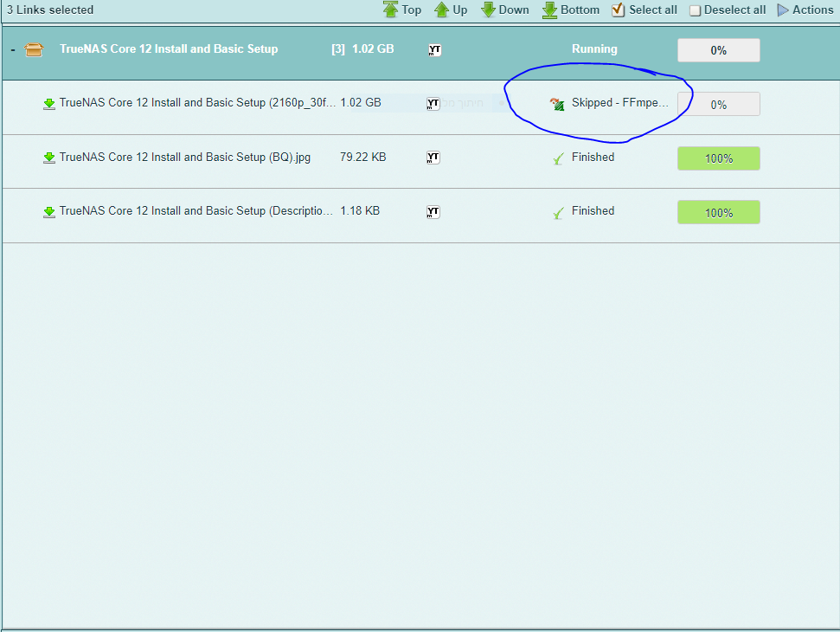Click the Bottom button label

580,10
